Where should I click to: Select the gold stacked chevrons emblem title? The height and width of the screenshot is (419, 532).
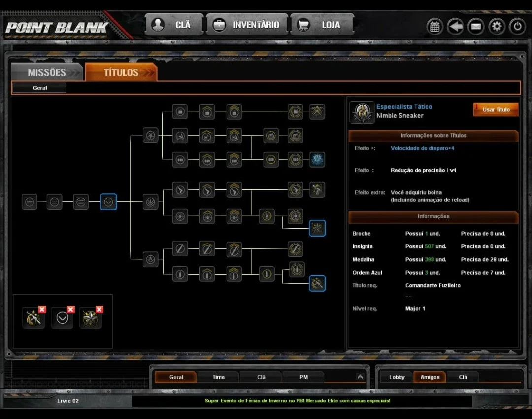tap(317, 112)
